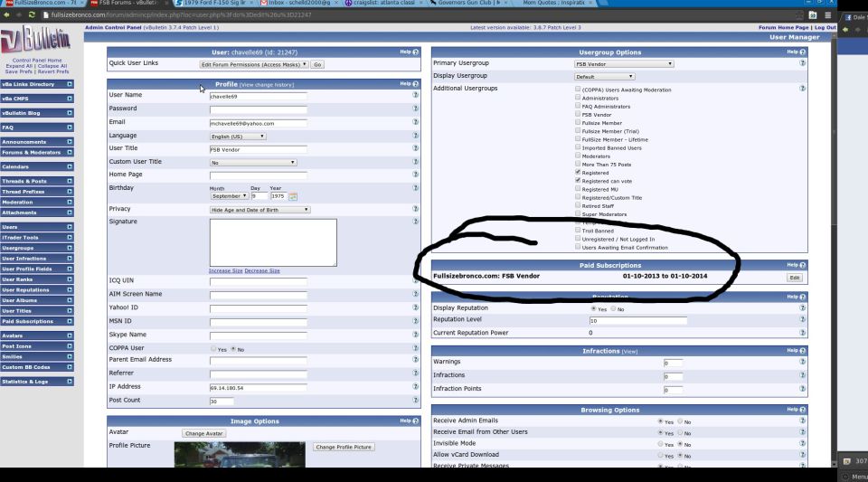This screenshot has width=868, height=482.
Task: Click help icon beside Additional Usergroups
Action: pos(802,89)
